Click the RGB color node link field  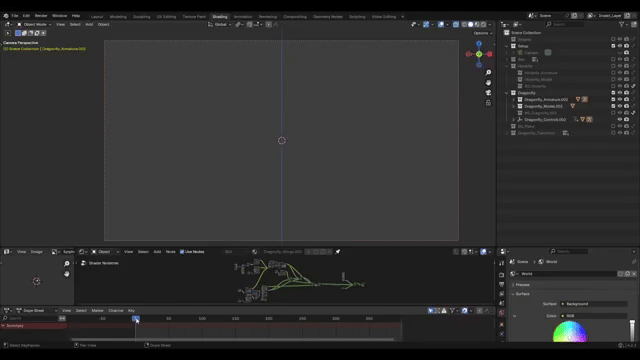pos(593,316)
